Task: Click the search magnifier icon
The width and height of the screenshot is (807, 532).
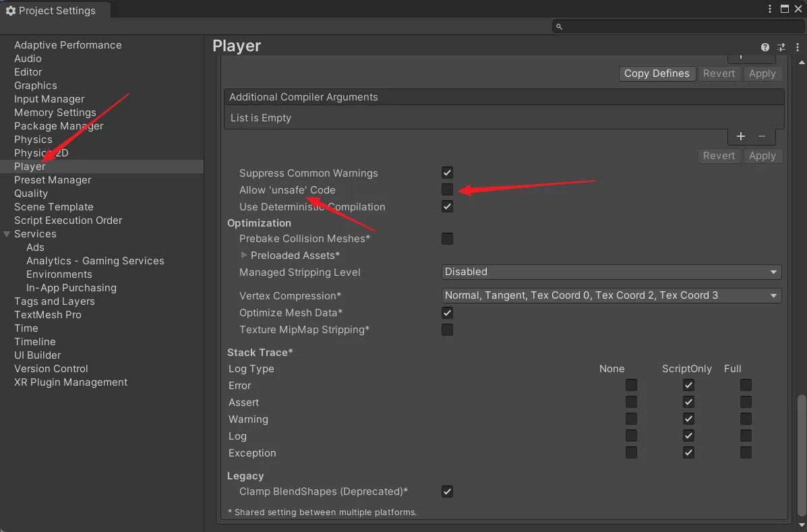Action: coord(559,26)
